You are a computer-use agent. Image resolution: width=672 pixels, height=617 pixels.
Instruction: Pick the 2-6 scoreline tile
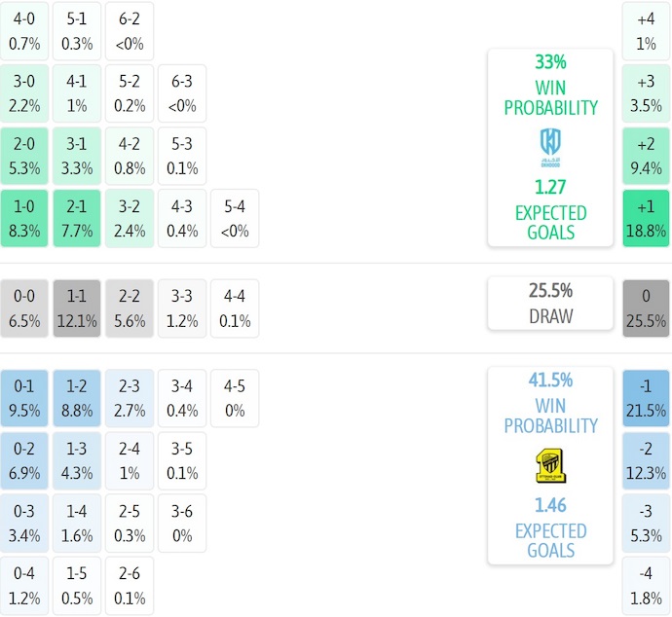(x=130, y=585)
